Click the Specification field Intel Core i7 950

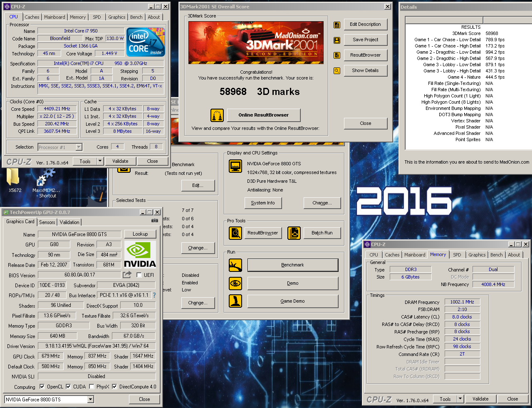tap(100, 64)
